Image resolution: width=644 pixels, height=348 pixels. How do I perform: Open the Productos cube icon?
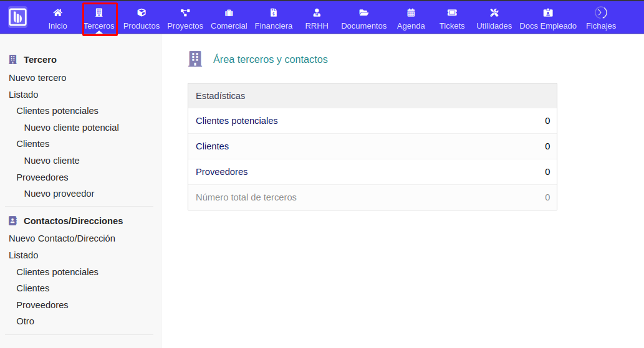142,12
